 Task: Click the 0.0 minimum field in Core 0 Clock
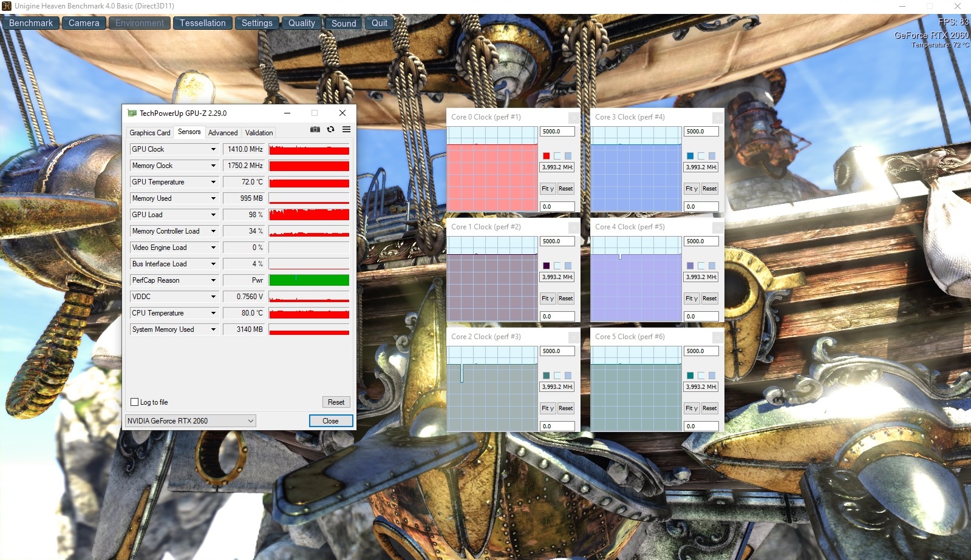(x=557, y=207)
